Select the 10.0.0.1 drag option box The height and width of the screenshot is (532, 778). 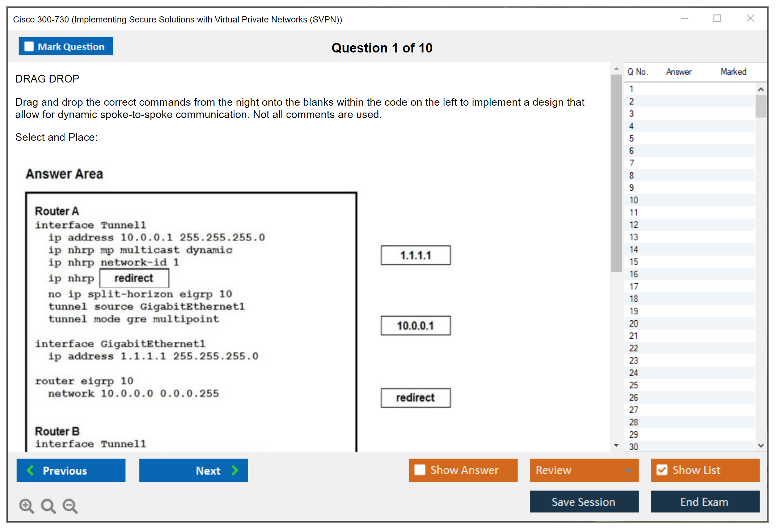pyautogui.click(x=415, y=326)
